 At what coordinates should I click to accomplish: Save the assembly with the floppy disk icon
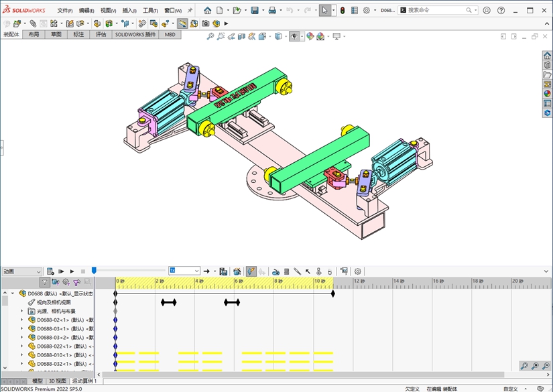click(255, 11)
